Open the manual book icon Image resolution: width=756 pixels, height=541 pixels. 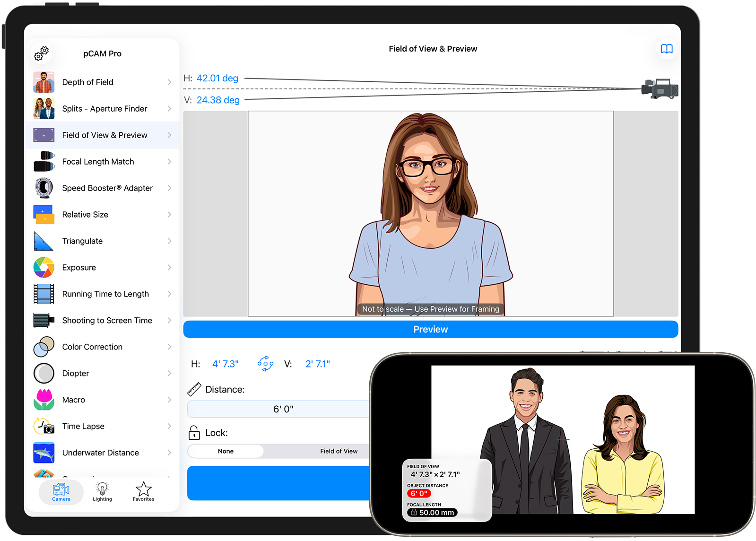pos(667,49)
